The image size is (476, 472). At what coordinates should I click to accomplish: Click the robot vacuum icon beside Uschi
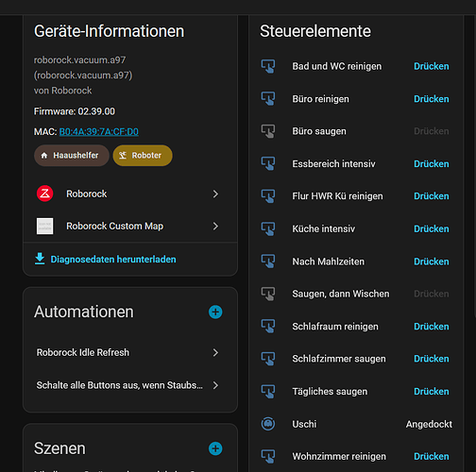[268, 424]
